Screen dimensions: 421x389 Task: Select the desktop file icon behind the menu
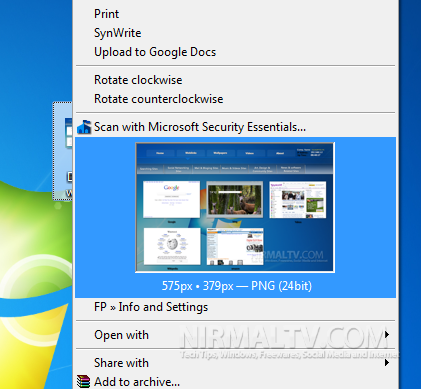tap(63, 151)
